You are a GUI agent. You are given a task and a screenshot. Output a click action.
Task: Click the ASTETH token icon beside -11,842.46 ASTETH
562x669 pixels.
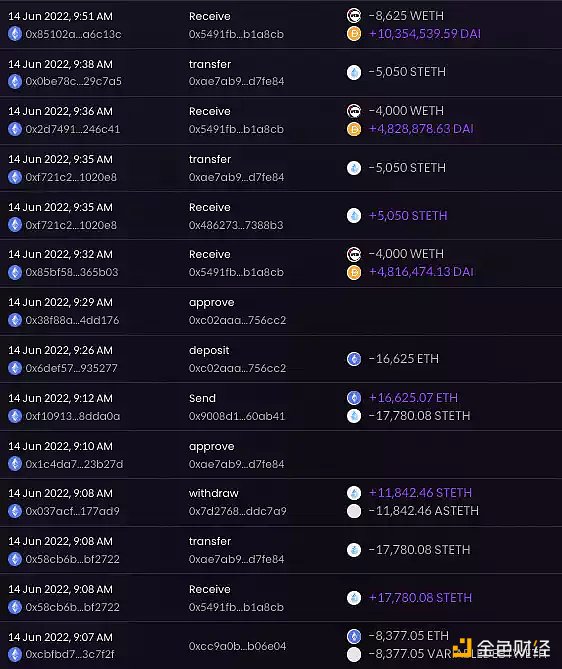[x=354, y=511]
